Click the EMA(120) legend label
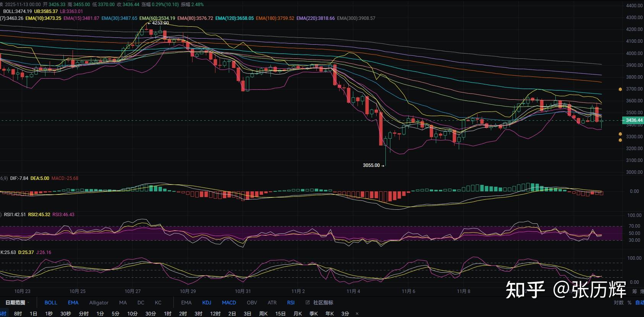 (x=234, y=18)
